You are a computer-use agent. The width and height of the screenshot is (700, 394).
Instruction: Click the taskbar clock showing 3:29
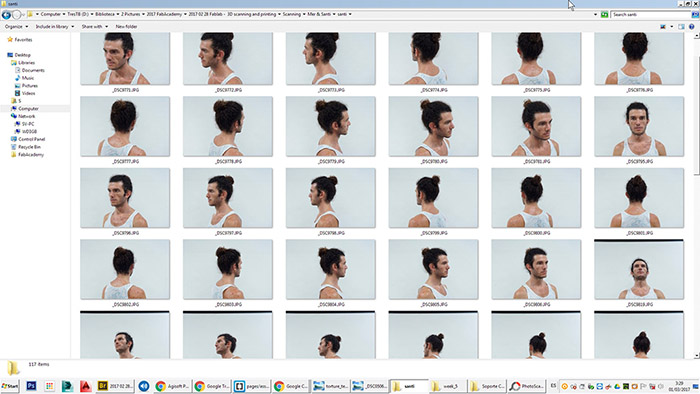679,386
